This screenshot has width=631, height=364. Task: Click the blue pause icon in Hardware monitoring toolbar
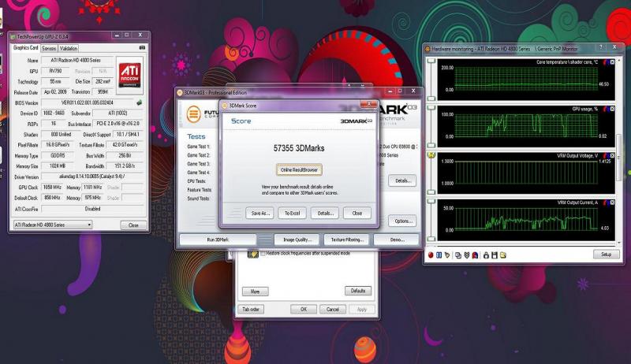(439, 255)
